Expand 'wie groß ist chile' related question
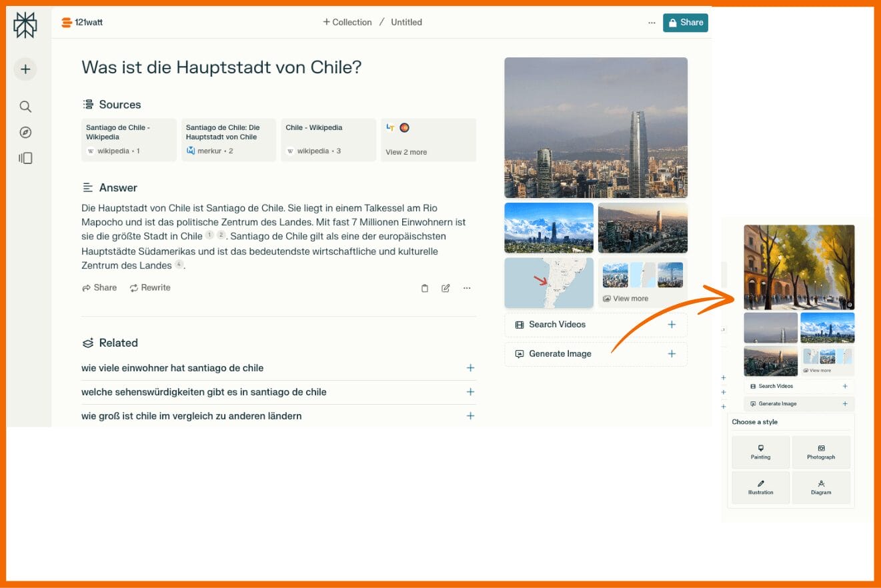 (470, 416)
